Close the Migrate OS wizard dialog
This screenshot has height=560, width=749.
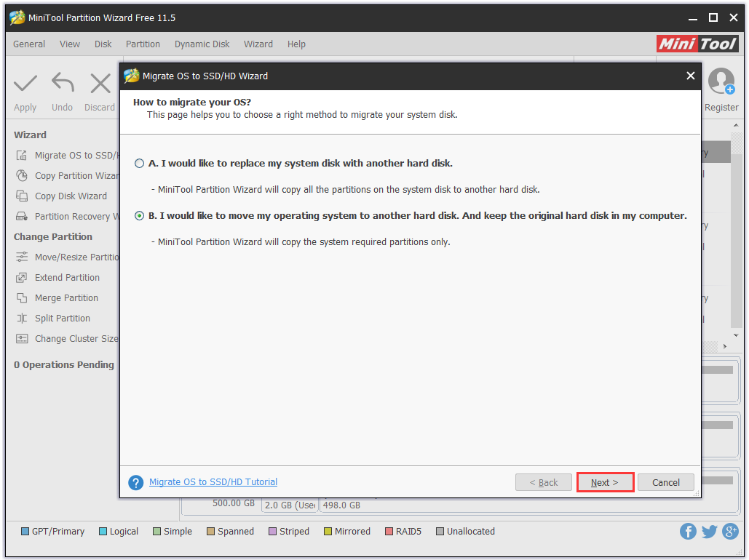(690, 76)
